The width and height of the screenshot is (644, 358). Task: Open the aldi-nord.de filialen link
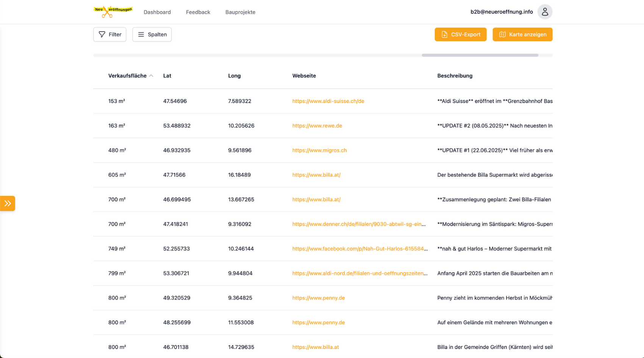click(x=360, y=273)
